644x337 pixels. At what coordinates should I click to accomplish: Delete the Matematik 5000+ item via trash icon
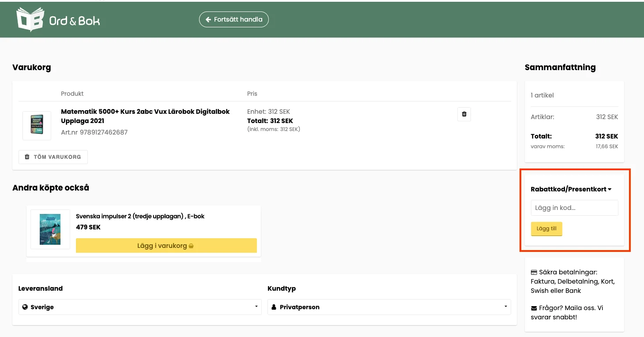point(464,114)
